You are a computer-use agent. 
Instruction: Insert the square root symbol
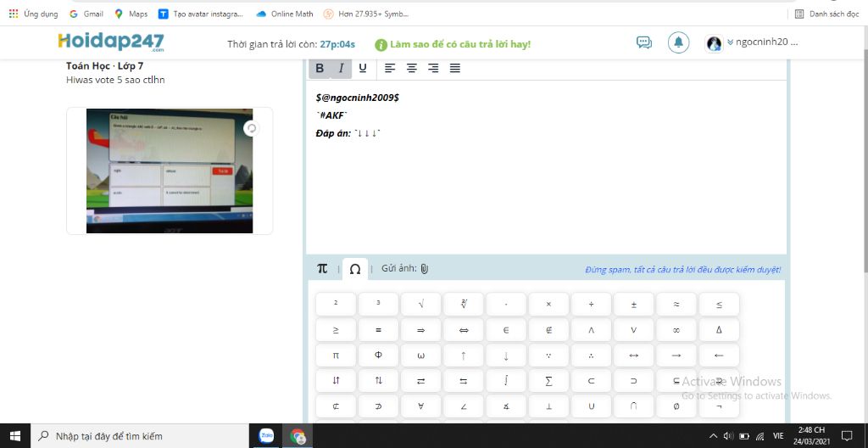click(421, 305)
